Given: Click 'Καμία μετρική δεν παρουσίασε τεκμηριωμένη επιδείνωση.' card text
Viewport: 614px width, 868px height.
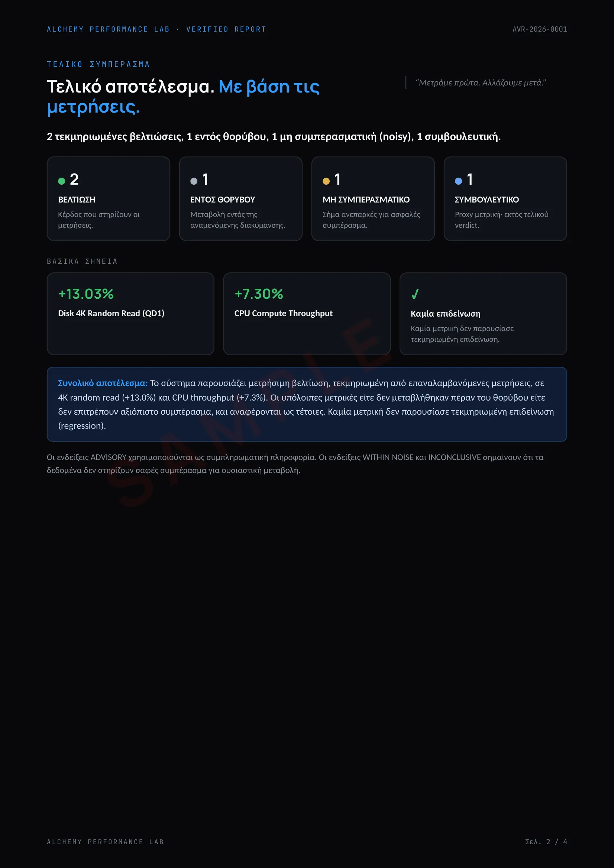Looking at the screenshot, I should point(462,334).
